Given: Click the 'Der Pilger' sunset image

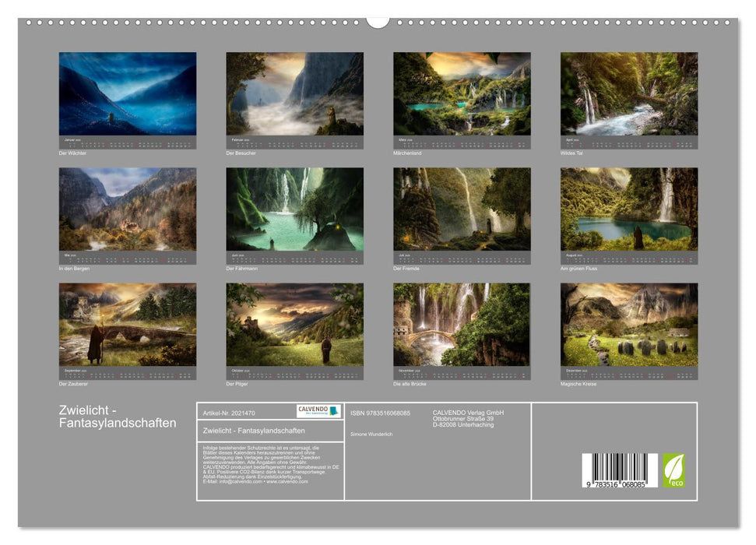Looking at the screenshot, I should (x=294, y=323).
